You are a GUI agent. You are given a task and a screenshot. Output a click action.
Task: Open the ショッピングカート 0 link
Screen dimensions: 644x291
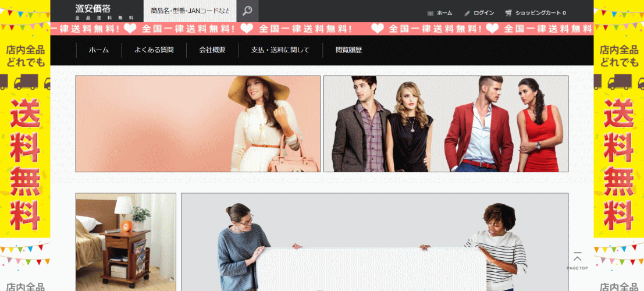pos(540,13)
